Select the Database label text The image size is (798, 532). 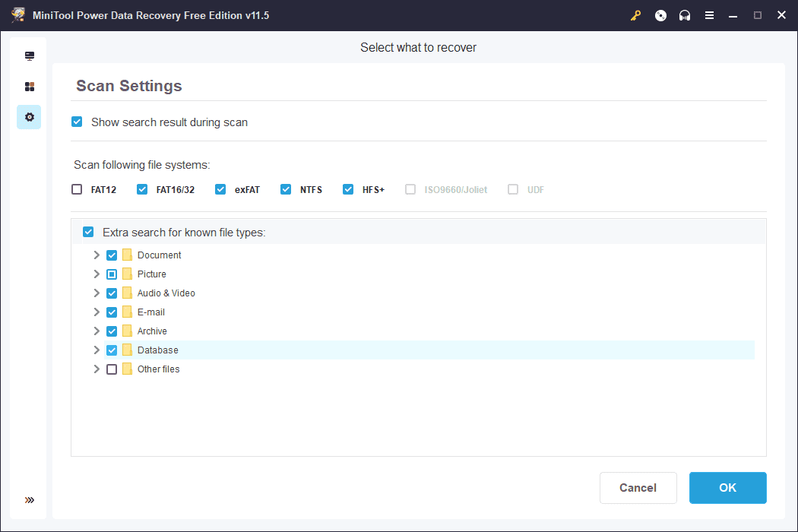(158, 350)
